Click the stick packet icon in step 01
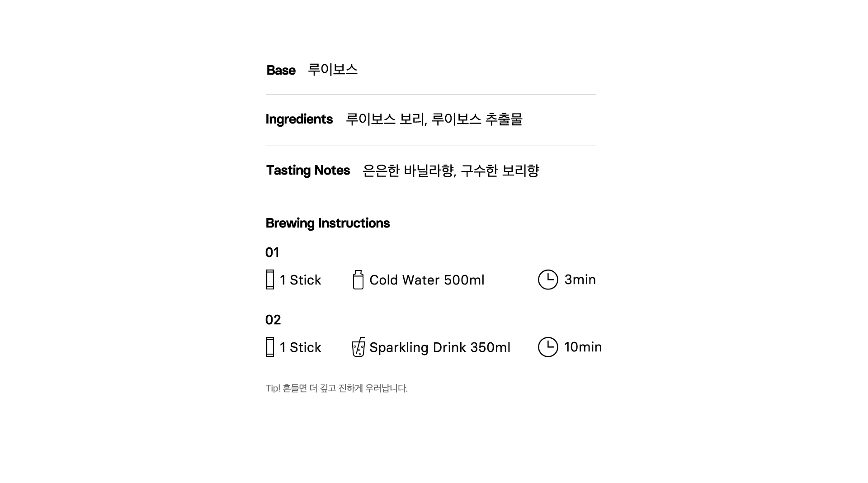 [270, 279]
